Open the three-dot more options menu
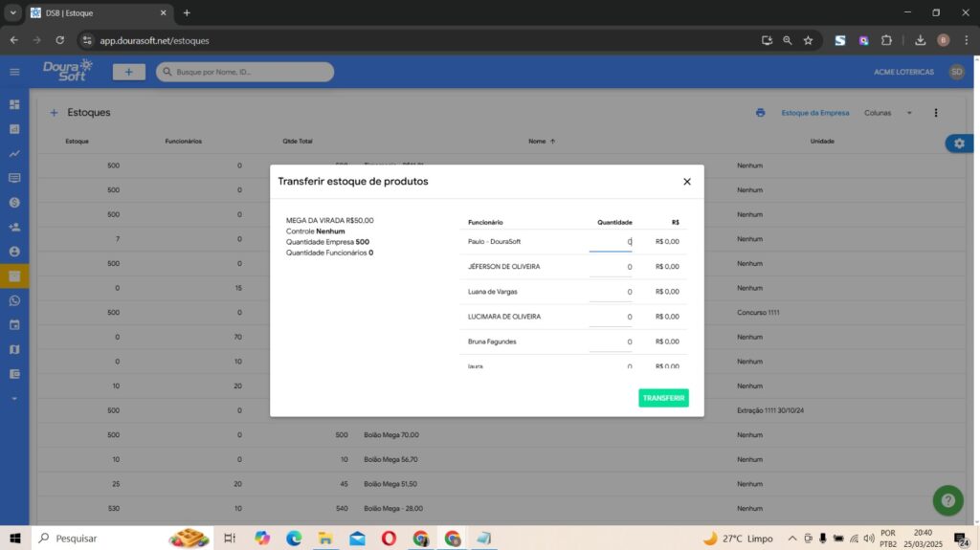This screenshot has width=980, height=550. point(936,113)
